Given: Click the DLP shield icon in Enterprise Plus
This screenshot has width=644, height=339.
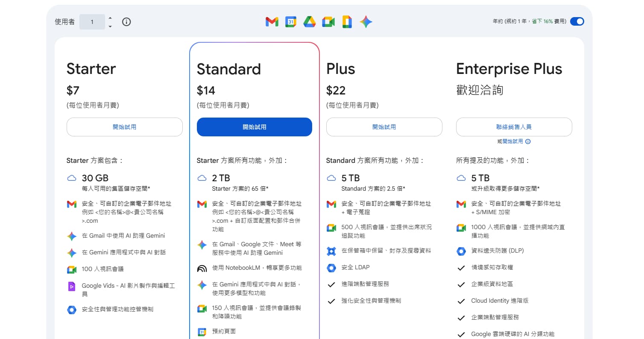Looking at the screenshot, I should (x=461, y=251).
